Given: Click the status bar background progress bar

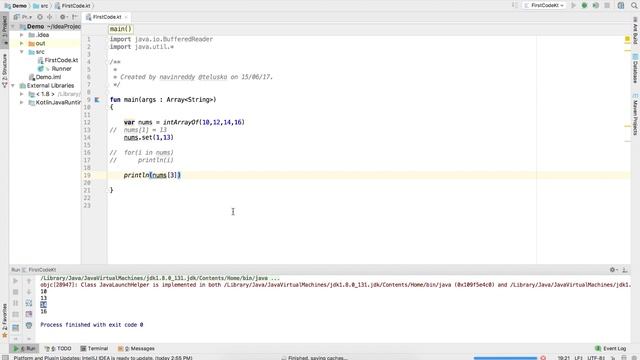Looking at the screenshot, I should click(x=505, y=358).
